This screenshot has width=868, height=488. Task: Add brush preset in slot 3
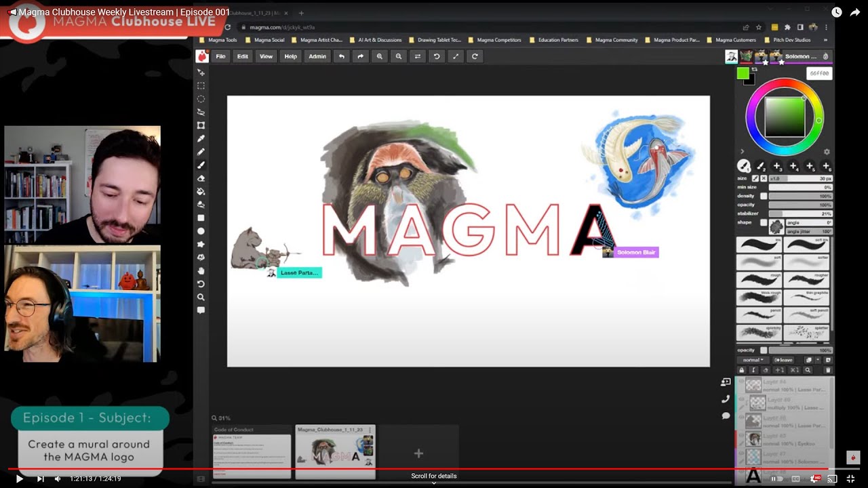point(777,166)
